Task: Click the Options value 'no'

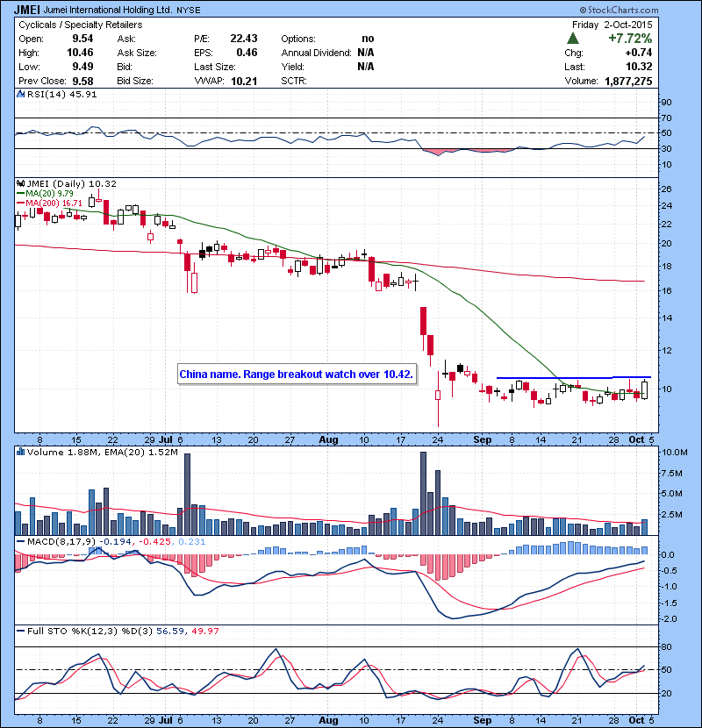Action: coord(368,39)
